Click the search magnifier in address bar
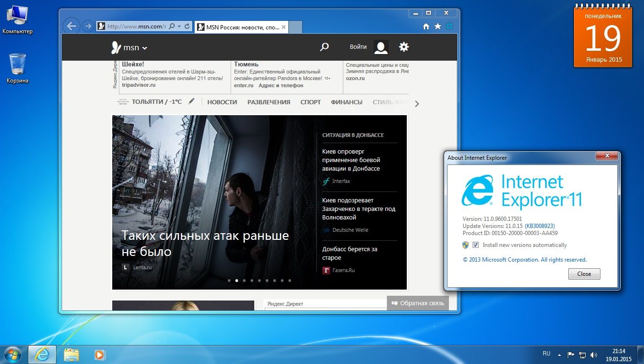This screenshot has width=644, height=364. tap(172, 27)
